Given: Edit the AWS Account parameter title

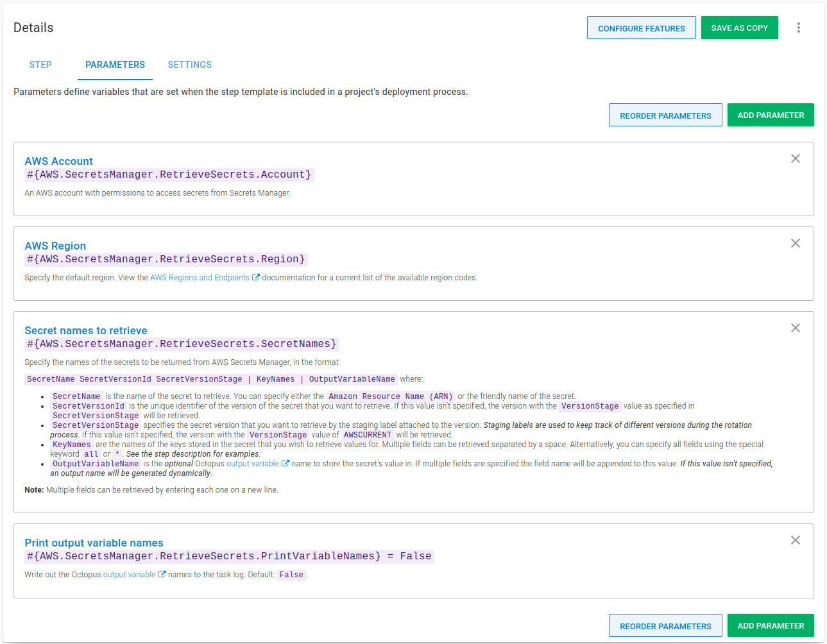Looking at the screenshot, I should 58,161.
